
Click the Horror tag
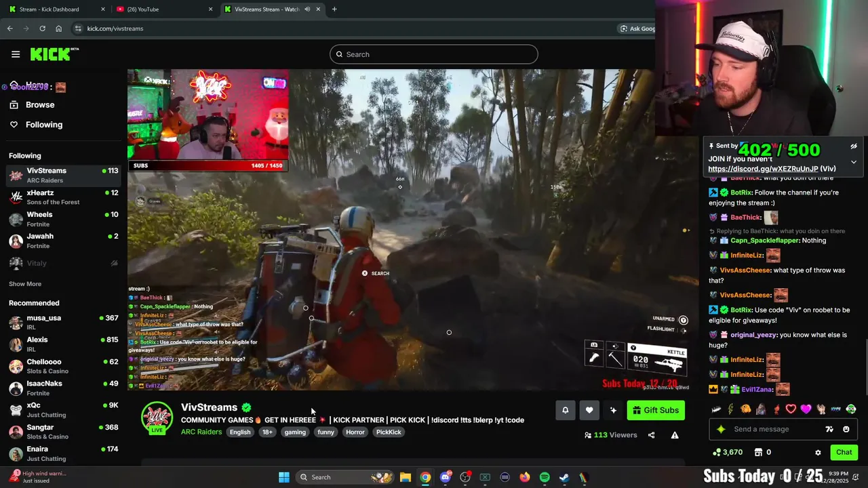355,432
